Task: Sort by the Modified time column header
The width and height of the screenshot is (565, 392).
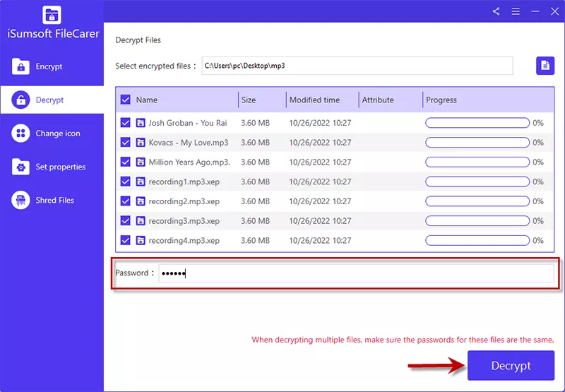Action: click(x=314, y=100)
